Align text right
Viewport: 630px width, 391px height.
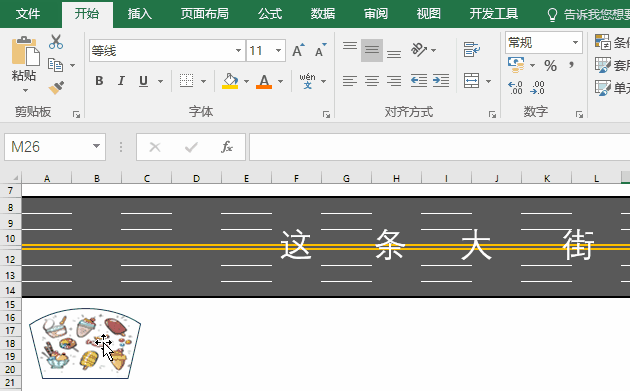click(394, 81)
